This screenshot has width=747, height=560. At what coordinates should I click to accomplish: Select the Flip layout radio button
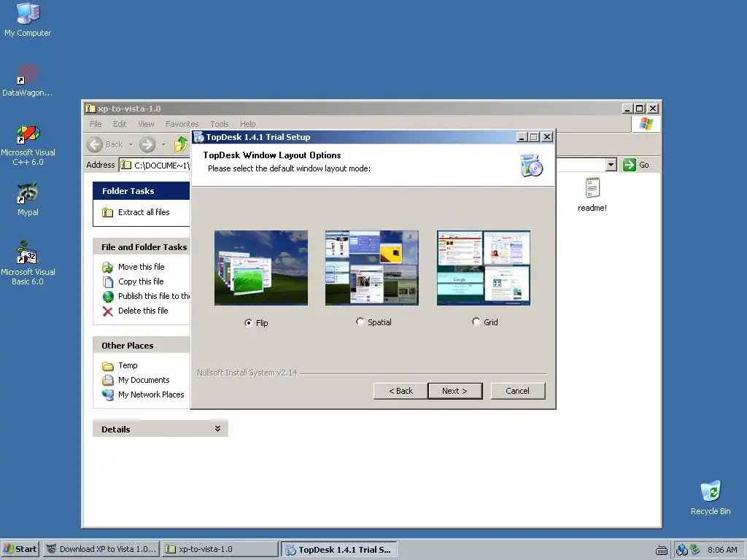click(248, 323)
